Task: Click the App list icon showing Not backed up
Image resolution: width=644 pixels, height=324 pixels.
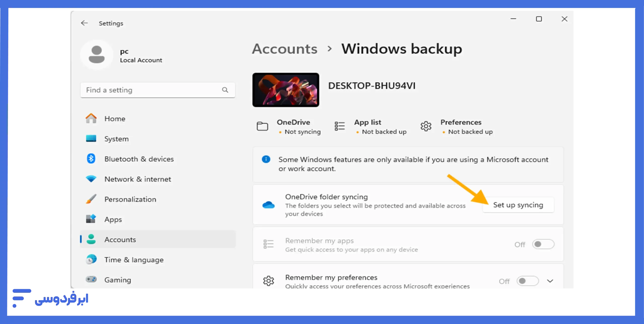Action: (339, 126)
